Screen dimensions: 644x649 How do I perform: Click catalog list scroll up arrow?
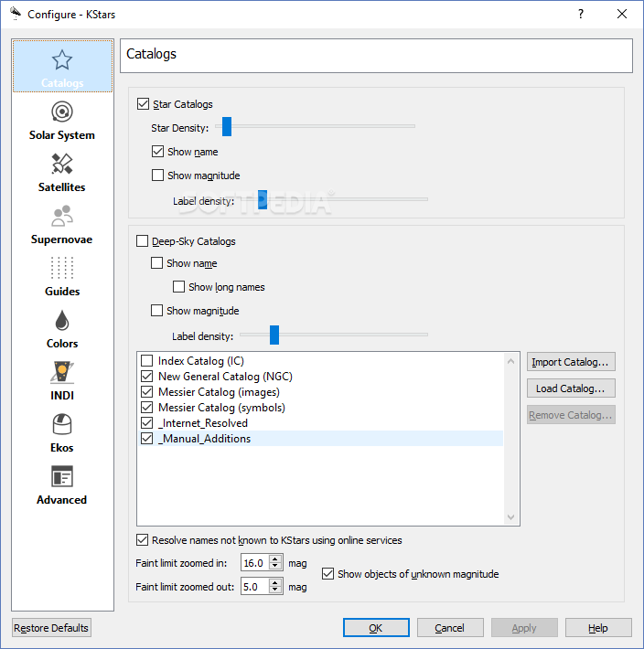pos(510,361)
